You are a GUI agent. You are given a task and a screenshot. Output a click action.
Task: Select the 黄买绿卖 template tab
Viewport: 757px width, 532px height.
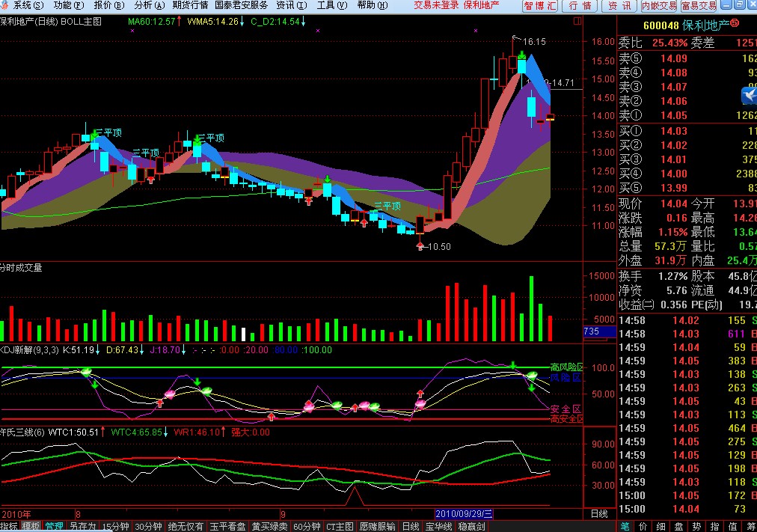click(x=269, y=527)
